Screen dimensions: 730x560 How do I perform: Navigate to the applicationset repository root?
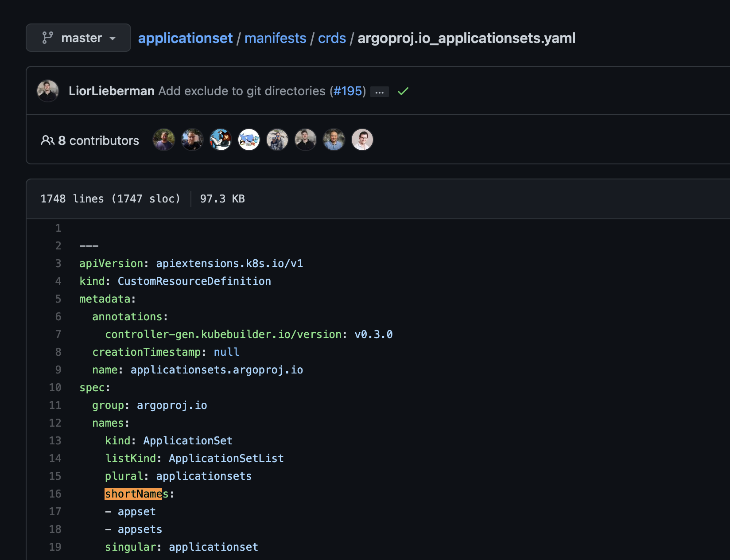click(x=185, y=38)
